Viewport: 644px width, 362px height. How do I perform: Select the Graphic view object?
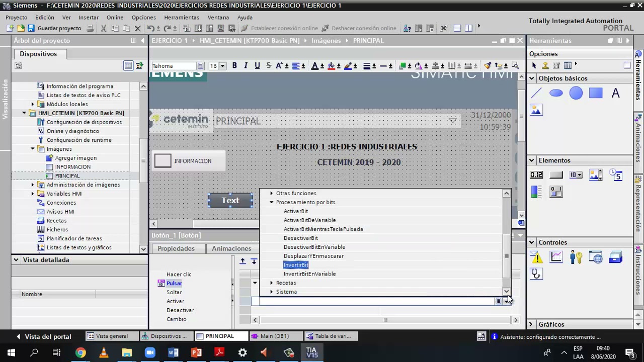536,110
